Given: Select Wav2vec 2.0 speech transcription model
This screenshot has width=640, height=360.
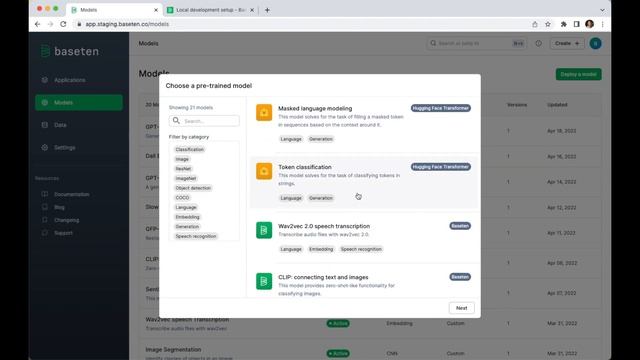Looking at the screenshot, I should (x=363, y=238).
